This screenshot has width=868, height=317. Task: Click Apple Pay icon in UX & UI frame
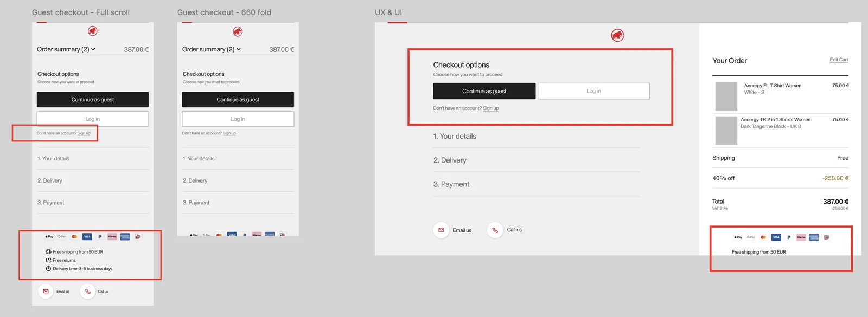(x=738, y=237)
